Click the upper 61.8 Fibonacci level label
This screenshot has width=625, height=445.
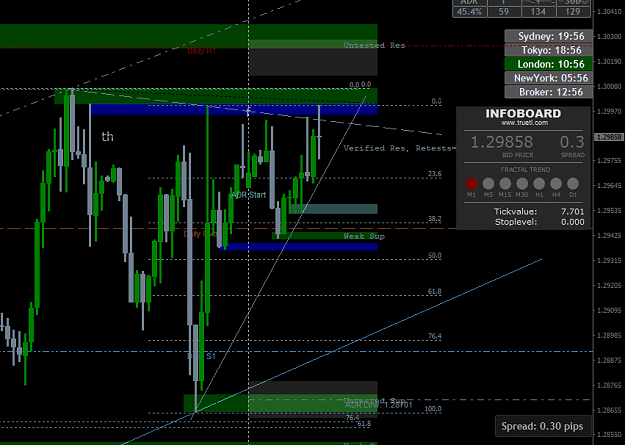click(x=435, y=291)
